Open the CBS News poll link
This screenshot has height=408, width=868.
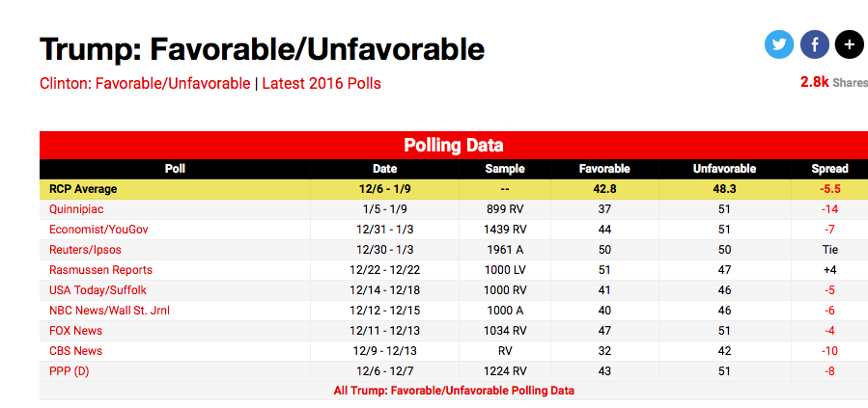75,351
